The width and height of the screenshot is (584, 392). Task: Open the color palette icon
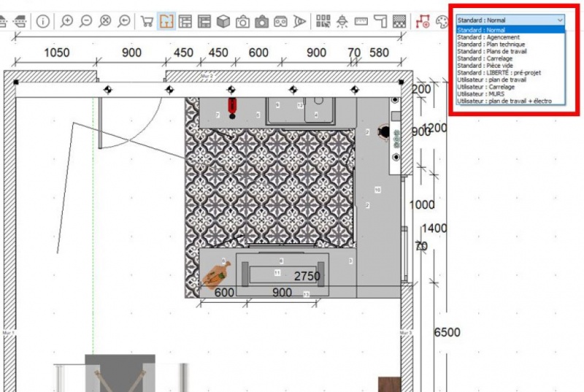coord(442,21)
